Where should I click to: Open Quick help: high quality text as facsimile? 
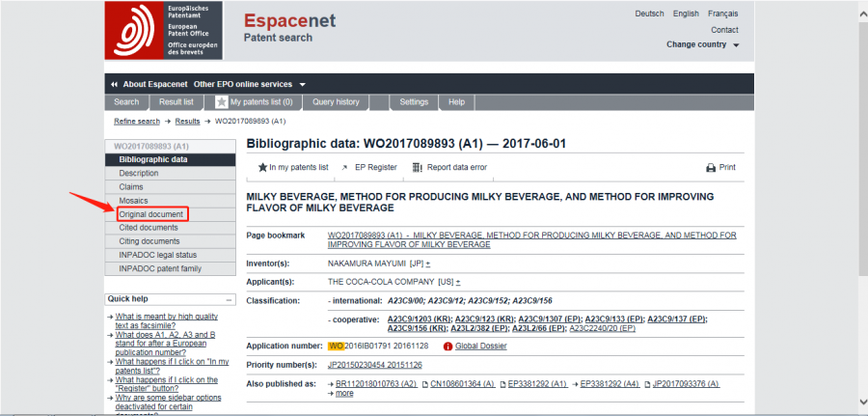[x=167, y=321]
